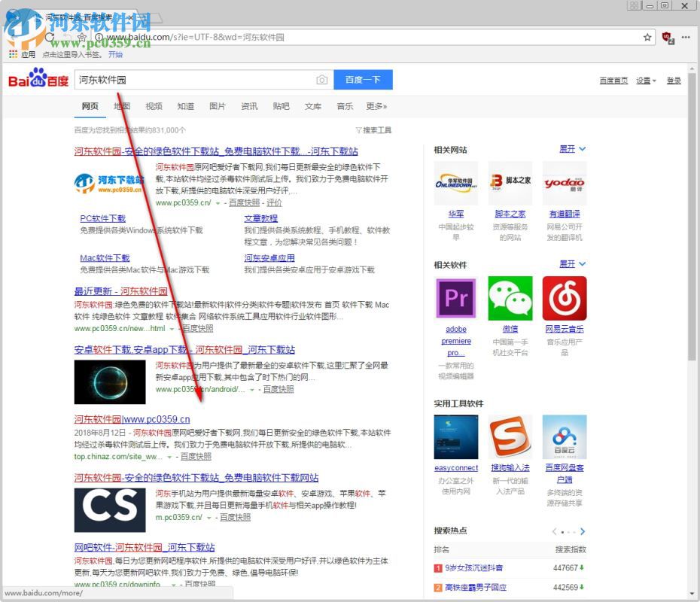Image resolution: width=700 pixels, height=602 pixels.
Task: Go to previous hot-search page arrow
Action: pos(554,531)
